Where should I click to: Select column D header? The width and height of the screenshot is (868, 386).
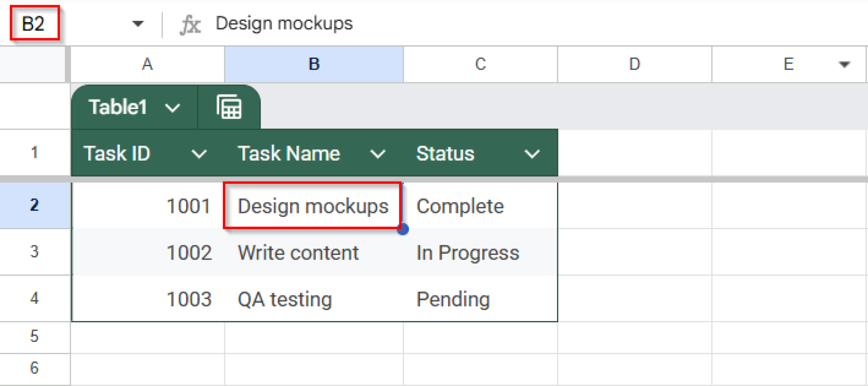click(634, 64)
